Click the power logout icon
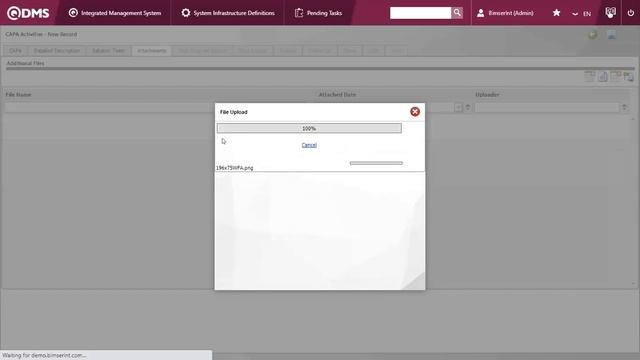Image resolution: width=640 pixels, height=360 pixels. 631,13
